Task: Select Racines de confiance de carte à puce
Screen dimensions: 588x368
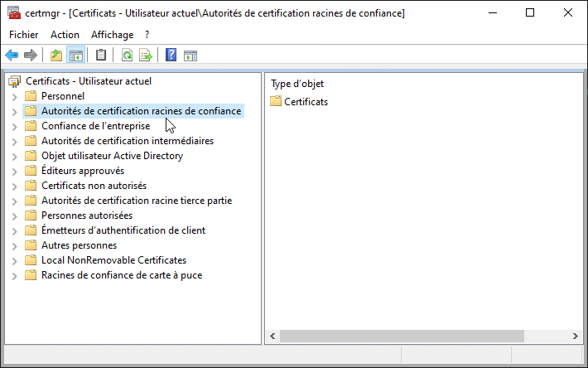Action: coord(121,275)
